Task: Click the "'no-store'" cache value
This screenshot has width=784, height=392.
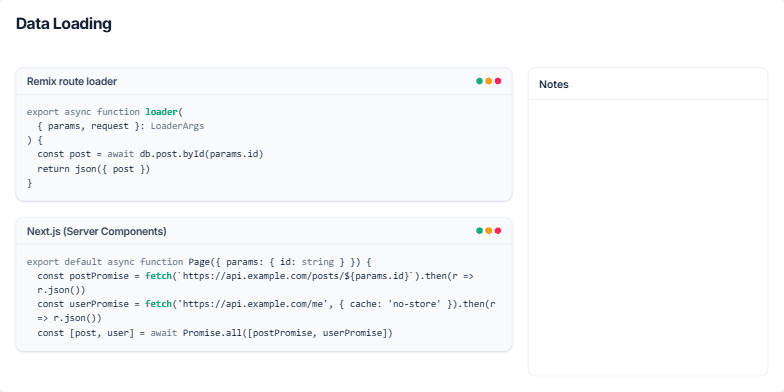Action: [x=414, y=304]
